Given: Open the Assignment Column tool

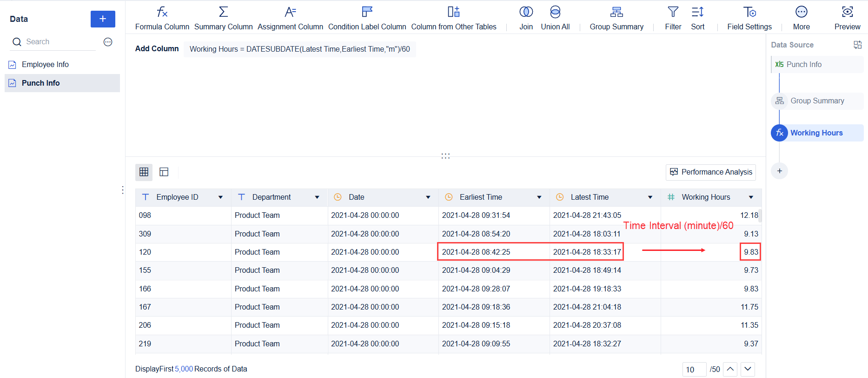Looking at the screenshot, I should coord(290,18).
